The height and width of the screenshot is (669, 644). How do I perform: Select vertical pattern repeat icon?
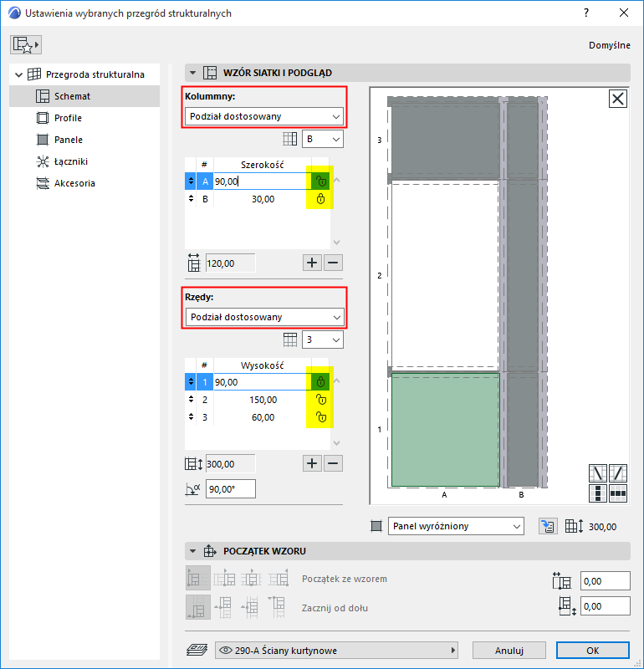598,493
